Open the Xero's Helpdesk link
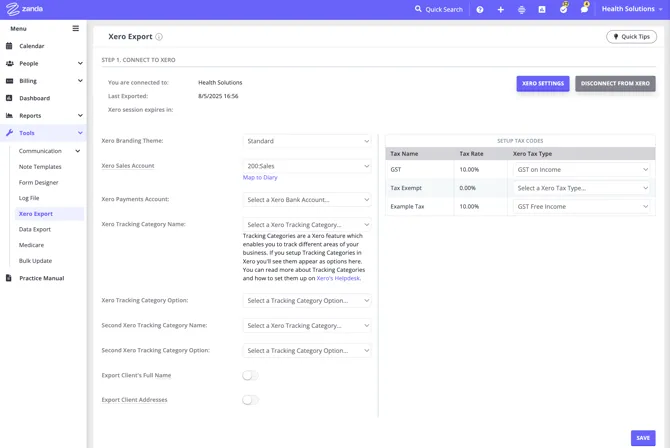The height and width of the screenshot is (448, 670). (338, 278)
